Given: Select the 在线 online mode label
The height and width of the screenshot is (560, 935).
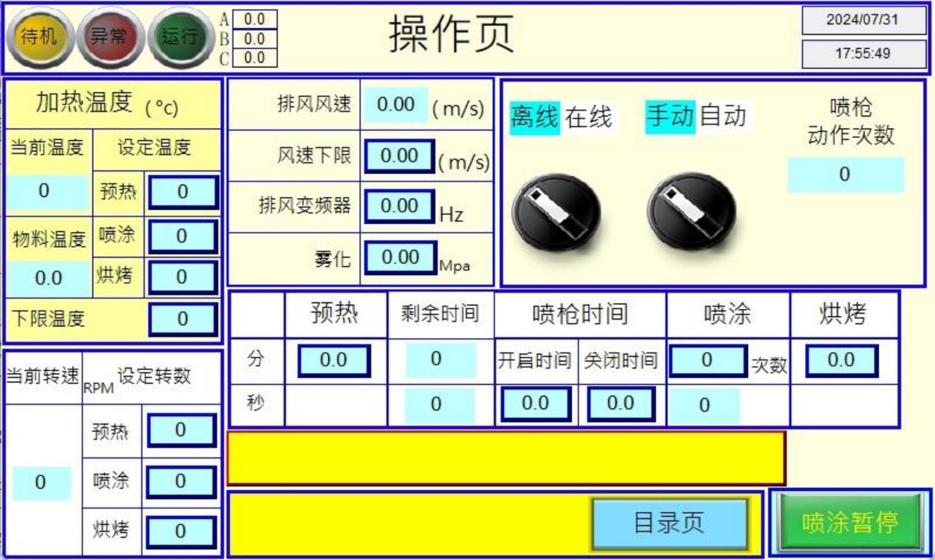Looking at the screenshot, I should (x=588, y=117).
